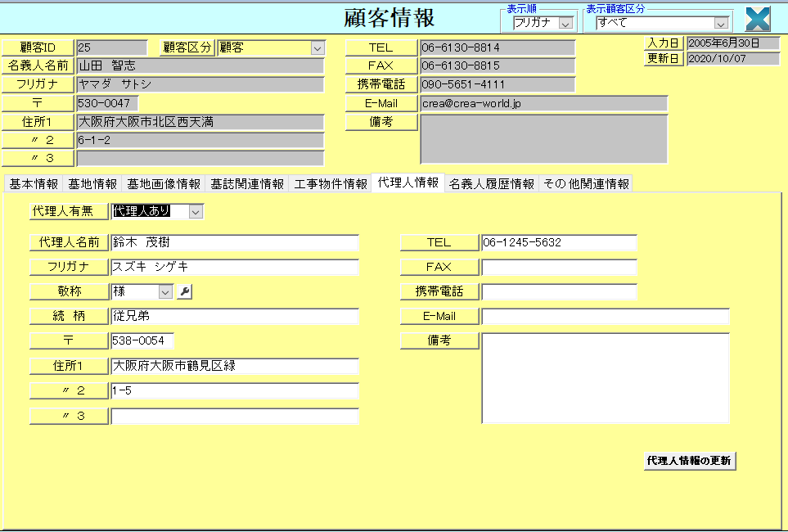Go to the 墓誌関連情報 tab

247,184
